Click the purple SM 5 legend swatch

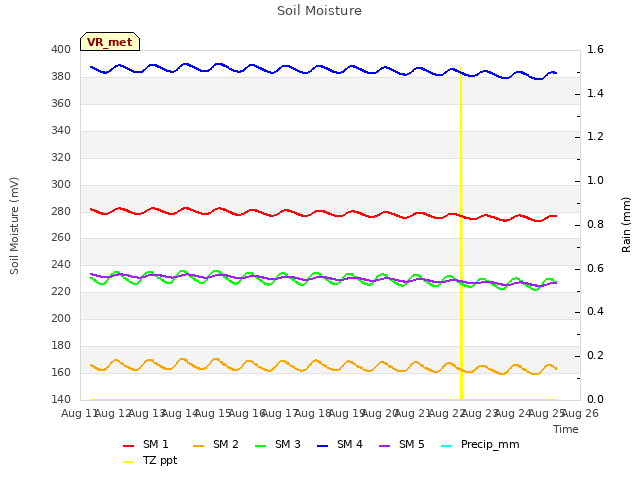click(x=385, y=446)
